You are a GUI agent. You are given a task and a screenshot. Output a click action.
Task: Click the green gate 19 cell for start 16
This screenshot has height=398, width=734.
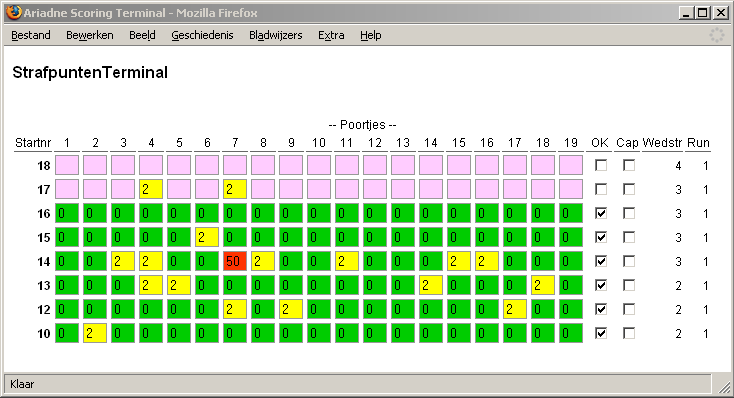tap(571, 214)
